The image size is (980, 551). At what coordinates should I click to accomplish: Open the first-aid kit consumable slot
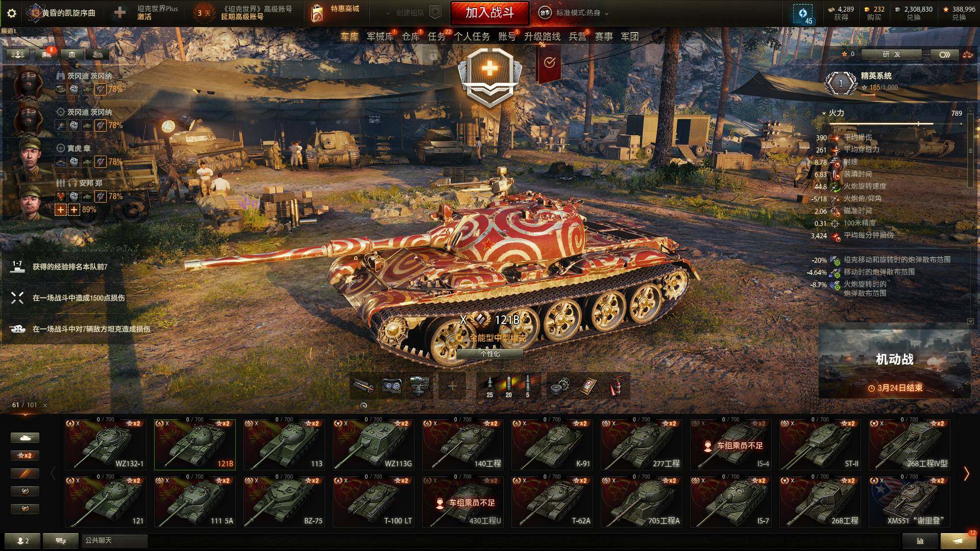[x=589, y=386]
